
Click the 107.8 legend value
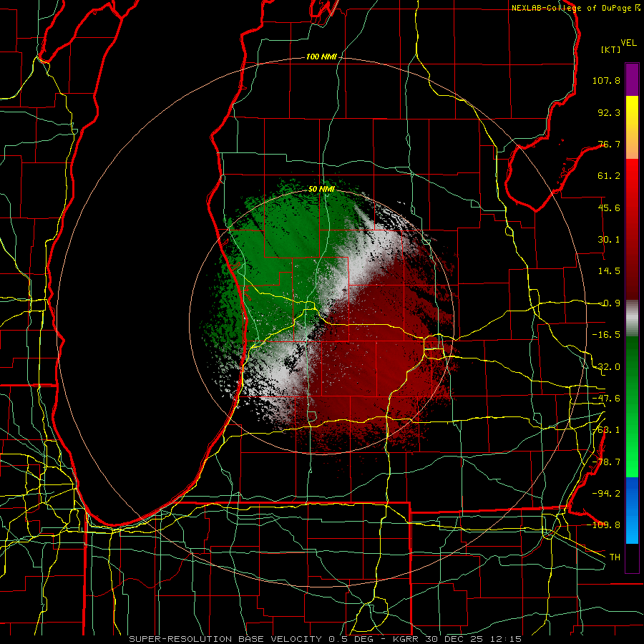point(606,80)
